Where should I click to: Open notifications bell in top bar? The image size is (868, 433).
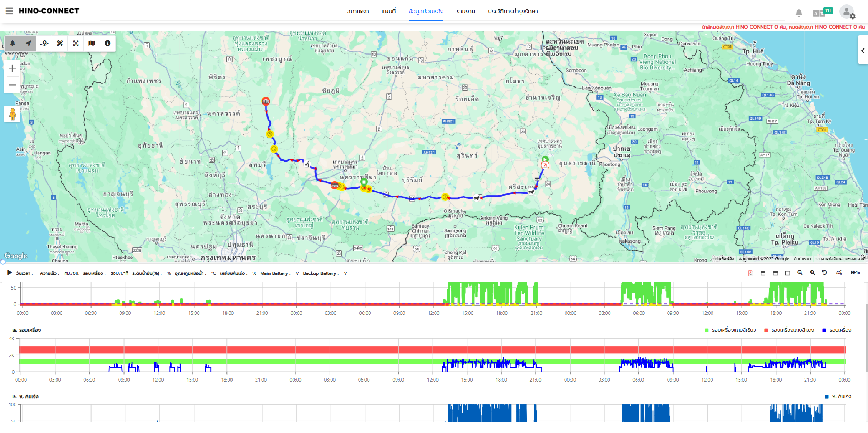799,13
